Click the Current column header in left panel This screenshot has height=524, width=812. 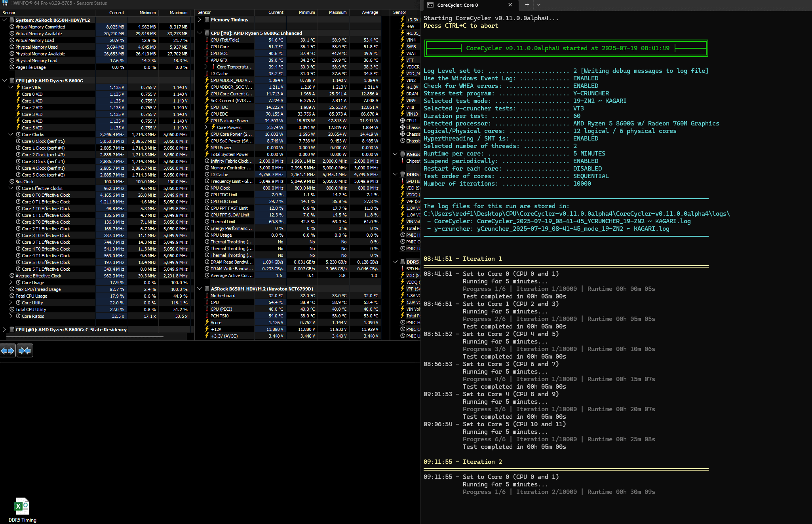coord(111,13)
